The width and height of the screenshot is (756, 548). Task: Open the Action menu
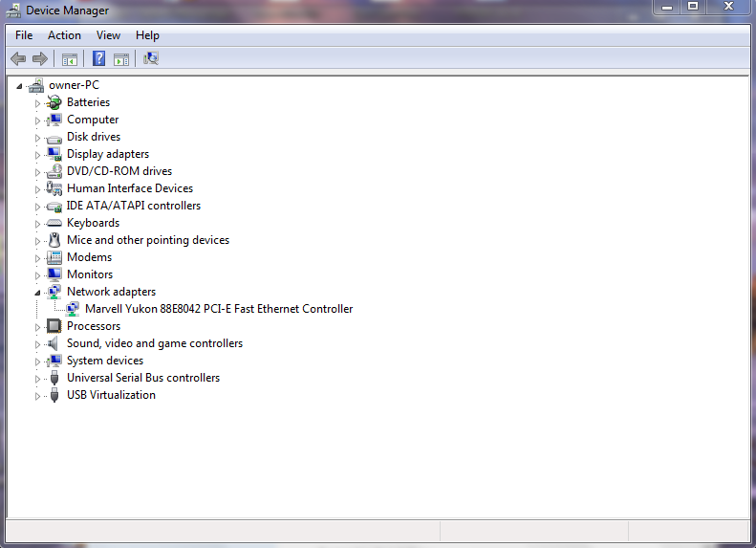(x=64, y=35)
